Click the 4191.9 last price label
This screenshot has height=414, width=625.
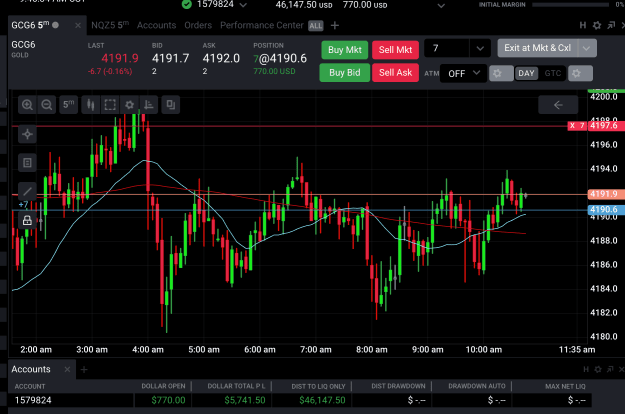pyautogui.click(x=604, y=194)
